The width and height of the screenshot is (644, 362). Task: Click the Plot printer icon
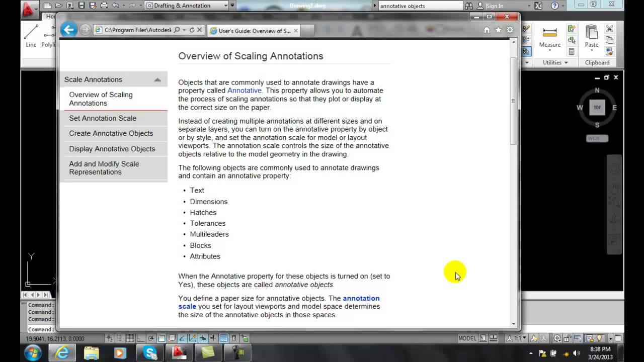coord(104,6)
